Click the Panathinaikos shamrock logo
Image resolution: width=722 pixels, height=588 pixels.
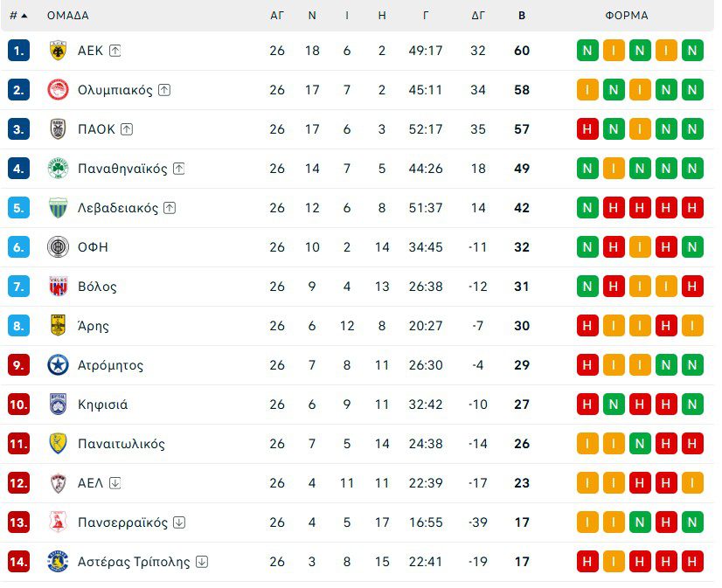point(58,169)
